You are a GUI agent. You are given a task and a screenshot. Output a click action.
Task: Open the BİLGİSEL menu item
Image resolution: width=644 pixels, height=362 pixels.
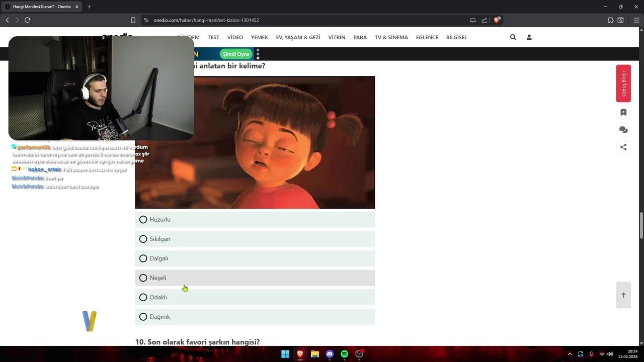456,37
